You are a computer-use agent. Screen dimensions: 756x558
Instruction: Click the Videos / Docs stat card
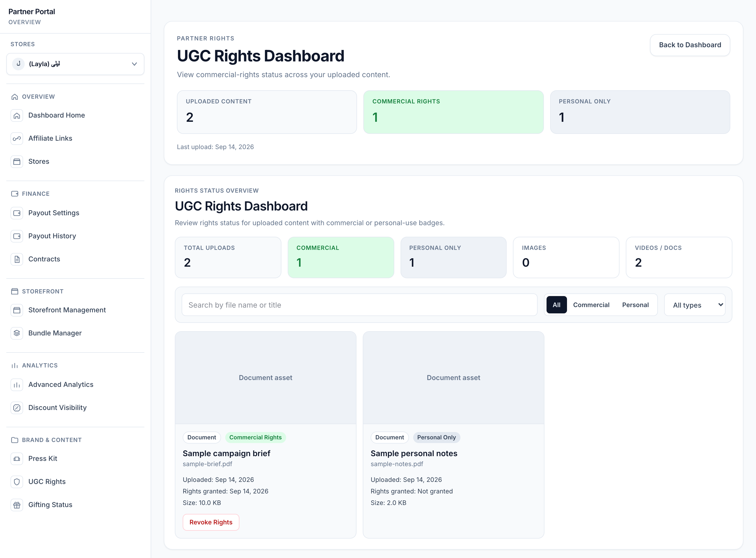[679, 257]
